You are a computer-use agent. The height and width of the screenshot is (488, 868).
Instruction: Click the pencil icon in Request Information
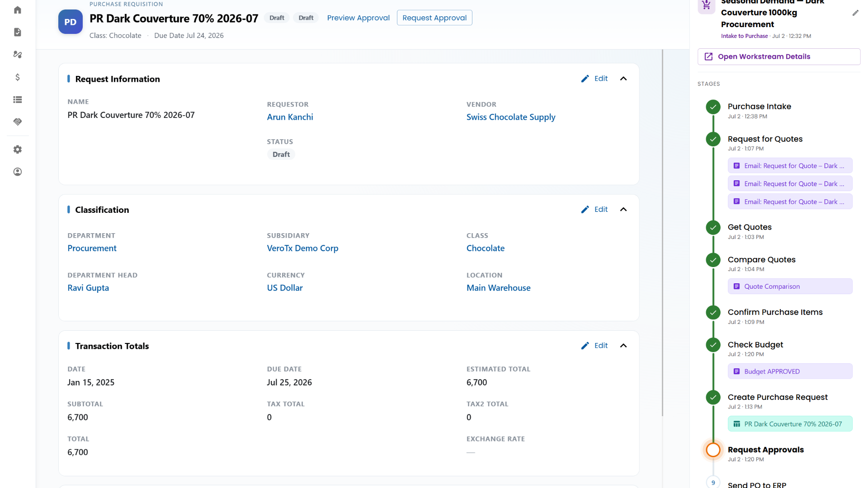[585, 79]
